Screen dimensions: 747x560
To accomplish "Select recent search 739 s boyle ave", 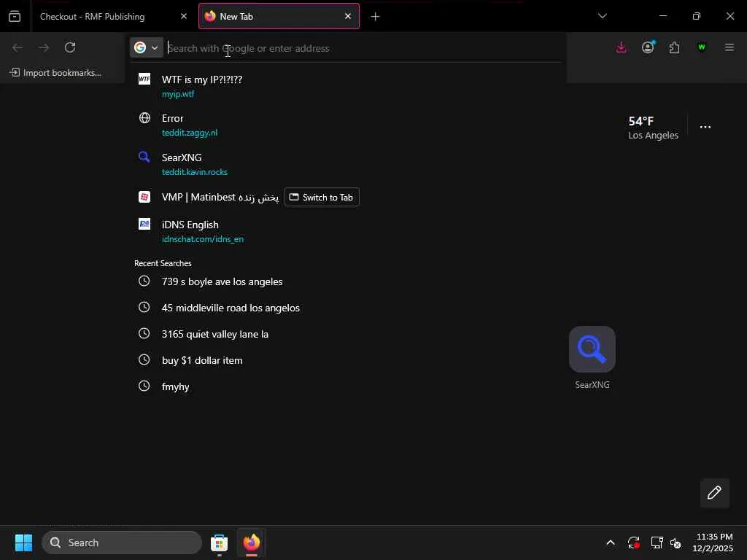I will [347, 281].
